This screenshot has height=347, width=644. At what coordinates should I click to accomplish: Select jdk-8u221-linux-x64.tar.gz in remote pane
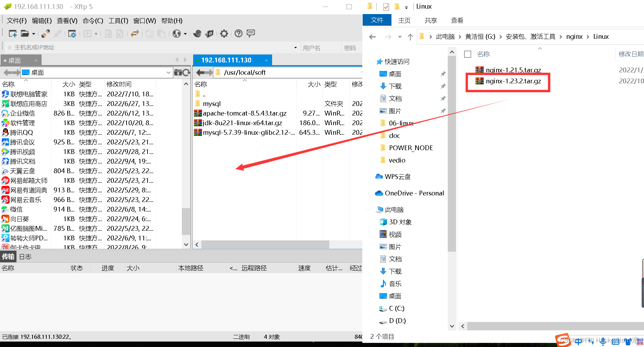click(x=238, y=123)
